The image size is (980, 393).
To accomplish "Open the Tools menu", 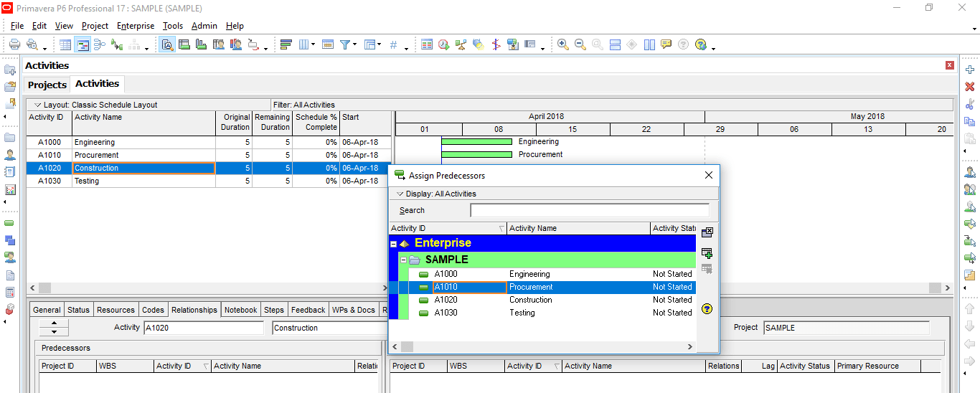I will coord(173,26).
